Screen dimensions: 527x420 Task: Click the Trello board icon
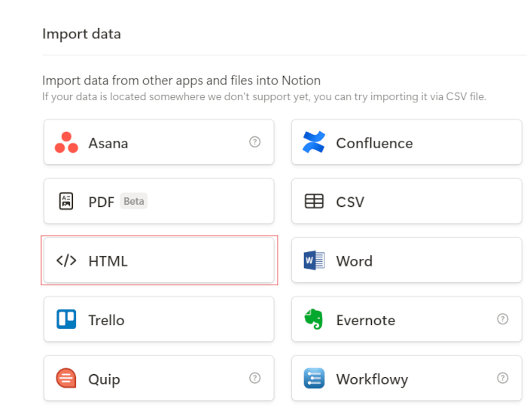click(66, 319)
